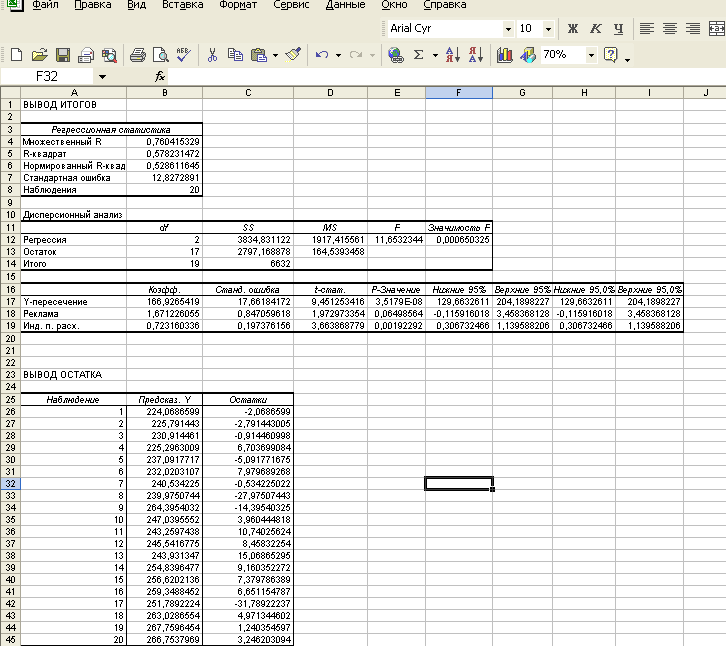Paste with the clipboard icon
Viewport: 726px width, 646px height.
pyautogui.click(x=259, y=55)
